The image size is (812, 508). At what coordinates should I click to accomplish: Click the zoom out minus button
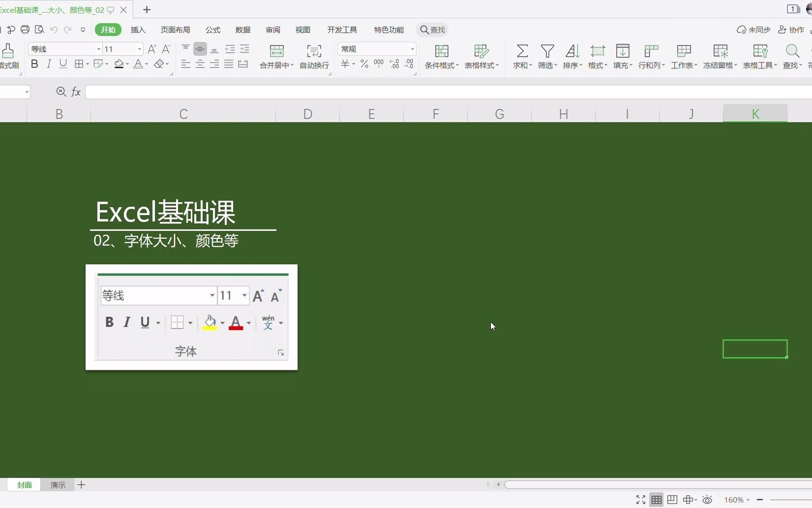pos(760,500)
